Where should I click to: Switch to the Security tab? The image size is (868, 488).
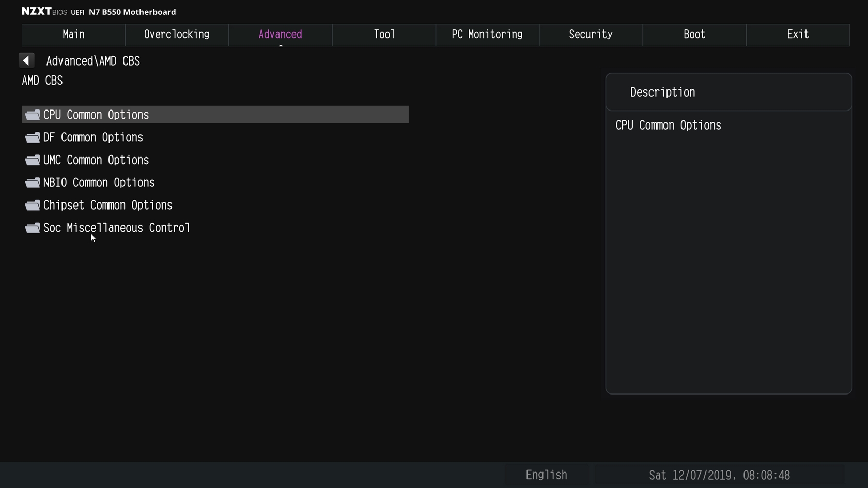click(591, 35)
